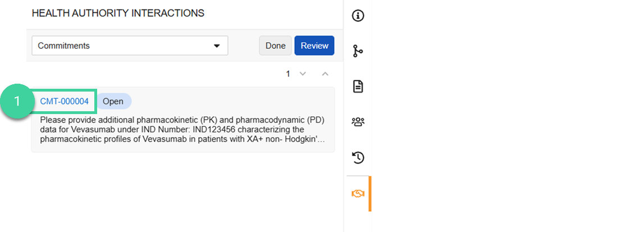Click the item counter number 1
Viewport: 644px width, 232px height.
(288, 74)
